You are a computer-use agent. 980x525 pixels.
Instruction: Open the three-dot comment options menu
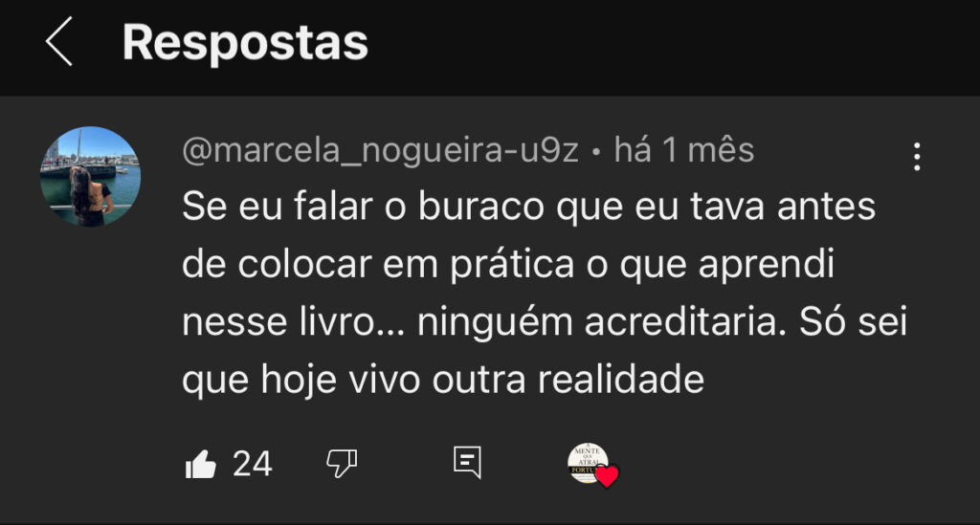pyautogui.click(x=916, y=156)
